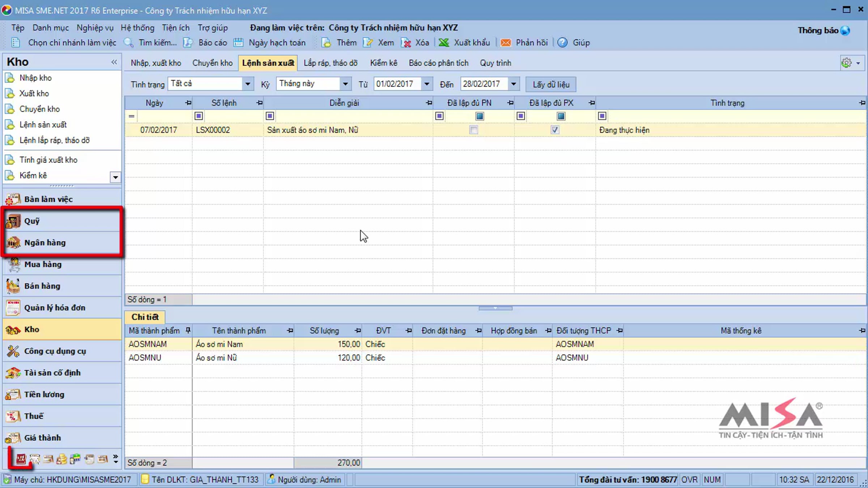Select Lệnh lắp ráp, tháo dỡ in the sidebar

pos(54,140)
